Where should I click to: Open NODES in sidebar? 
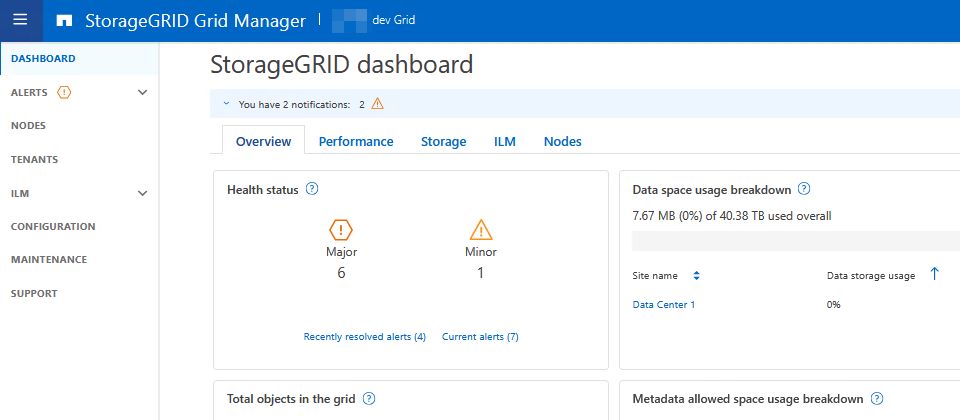pyautogui.click(x=28, y=126)
